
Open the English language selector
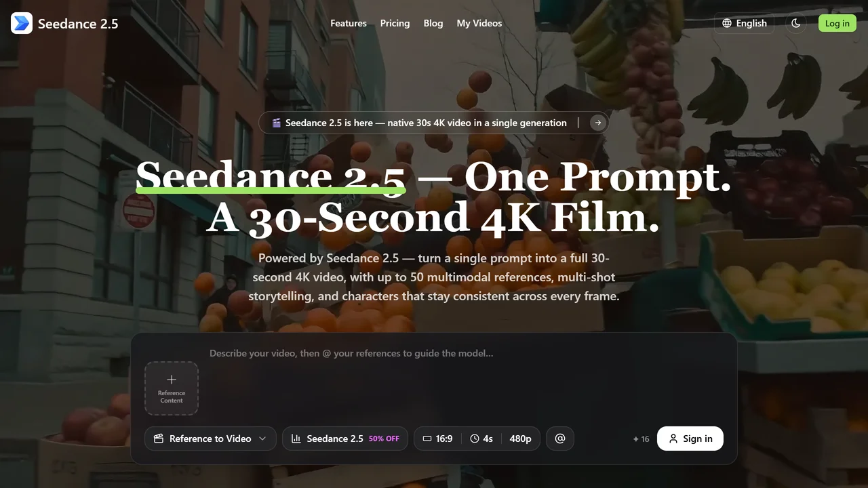tap(744, 23)
